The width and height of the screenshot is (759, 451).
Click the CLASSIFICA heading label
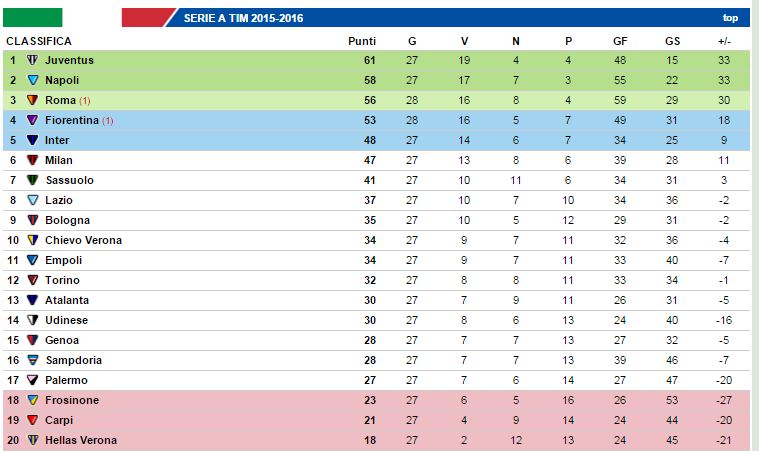click(x=39, y=41)
